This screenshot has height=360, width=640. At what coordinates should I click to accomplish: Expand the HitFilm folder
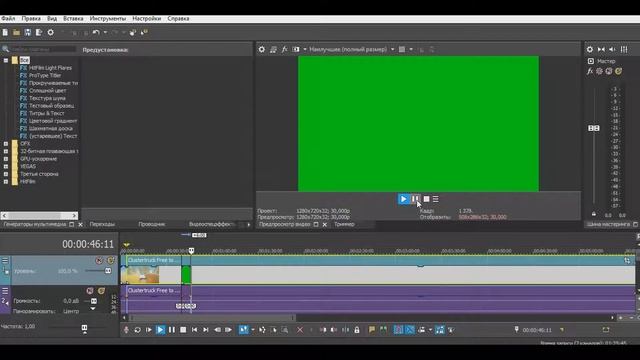(6, 182)
